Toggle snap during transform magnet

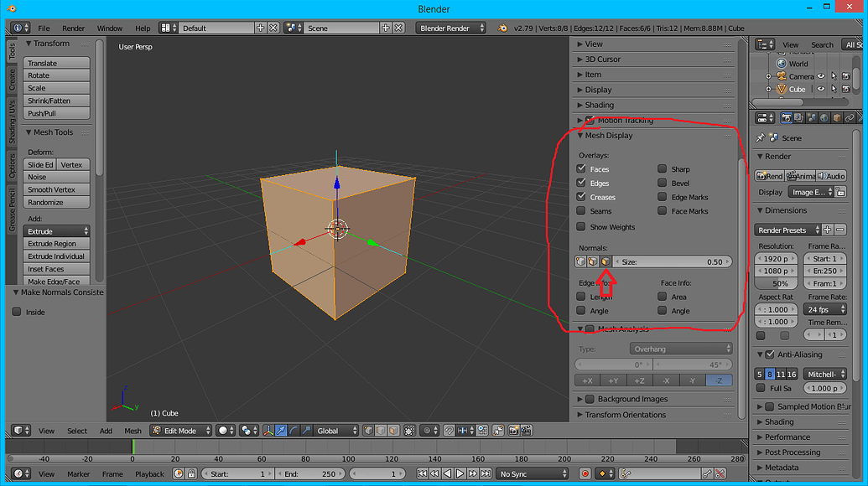click(449, 430)
